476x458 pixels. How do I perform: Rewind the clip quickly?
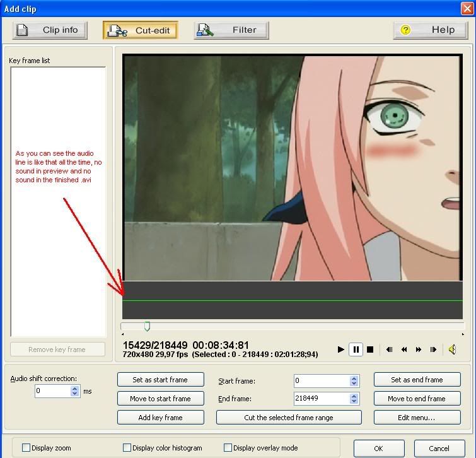click(x=404, y=349)
